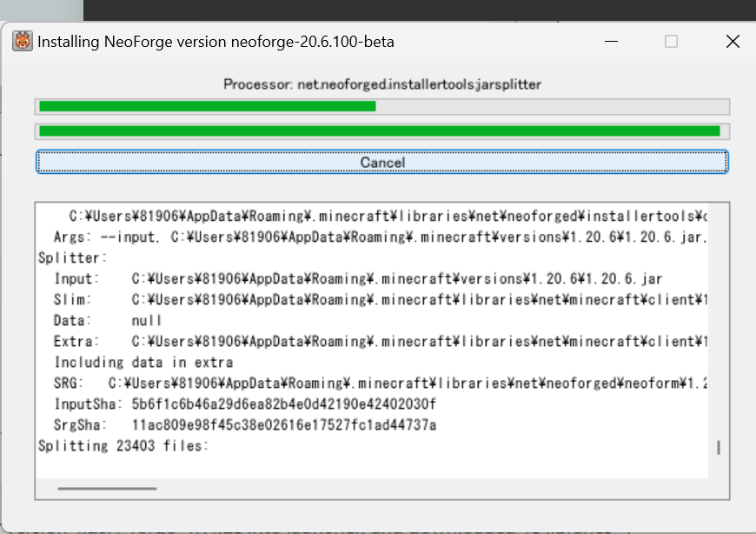Click the NeoForge fox icon in title bar

click(21, 42)
